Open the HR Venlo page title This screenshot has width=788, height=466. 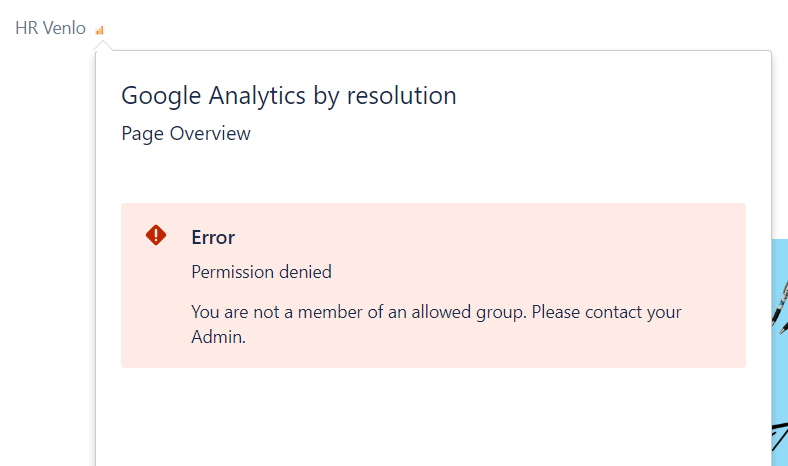50,28
